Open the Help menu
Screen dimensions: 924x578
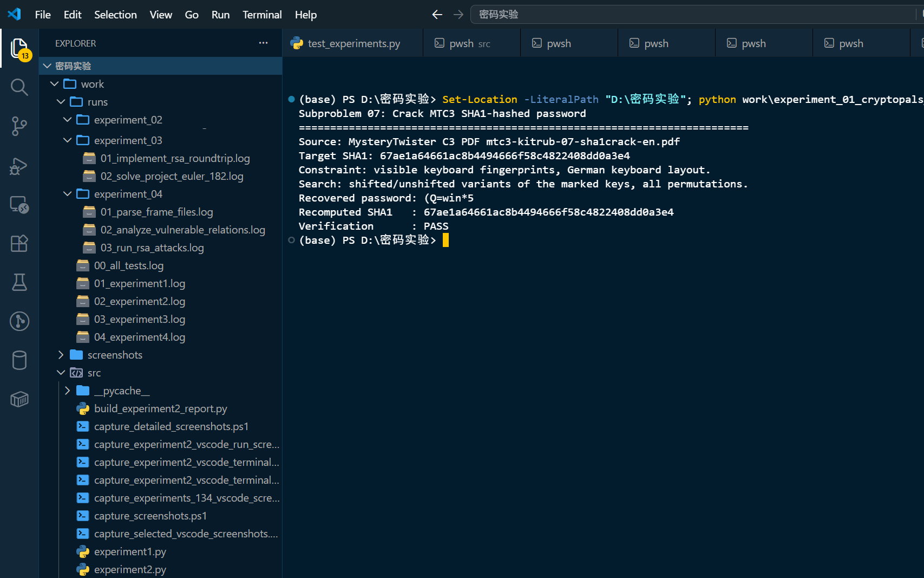306,15
